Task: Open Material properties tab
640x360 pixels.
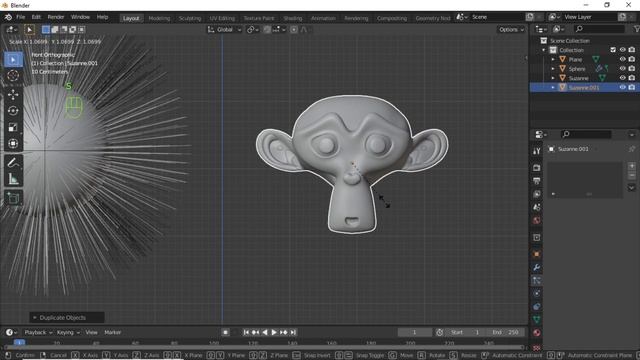Action: pyautogui.click(x=537, y=333)
